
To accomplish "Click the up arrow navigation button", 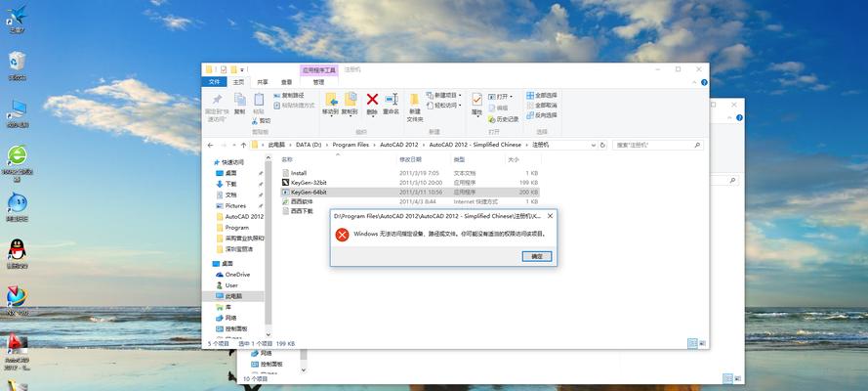I will [243, 145].
